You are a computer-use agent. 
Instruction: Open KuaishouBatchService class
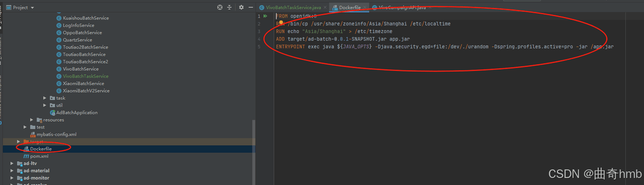(86, 18)
